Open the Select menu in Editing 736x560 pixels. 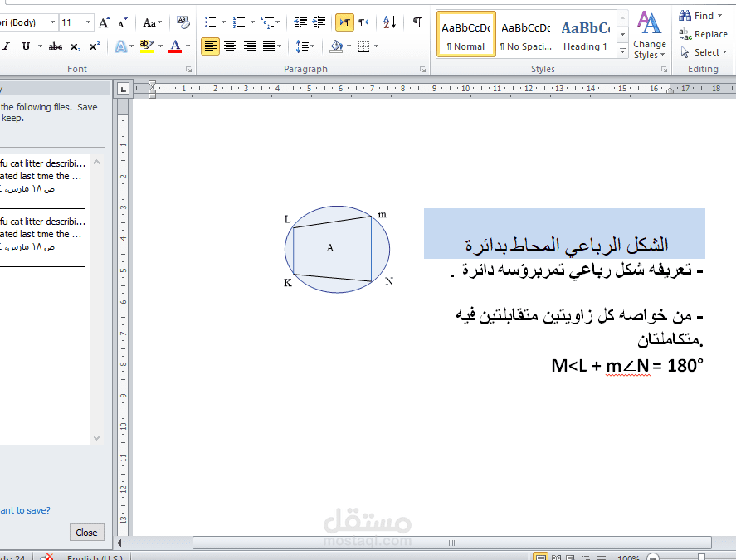704,51
